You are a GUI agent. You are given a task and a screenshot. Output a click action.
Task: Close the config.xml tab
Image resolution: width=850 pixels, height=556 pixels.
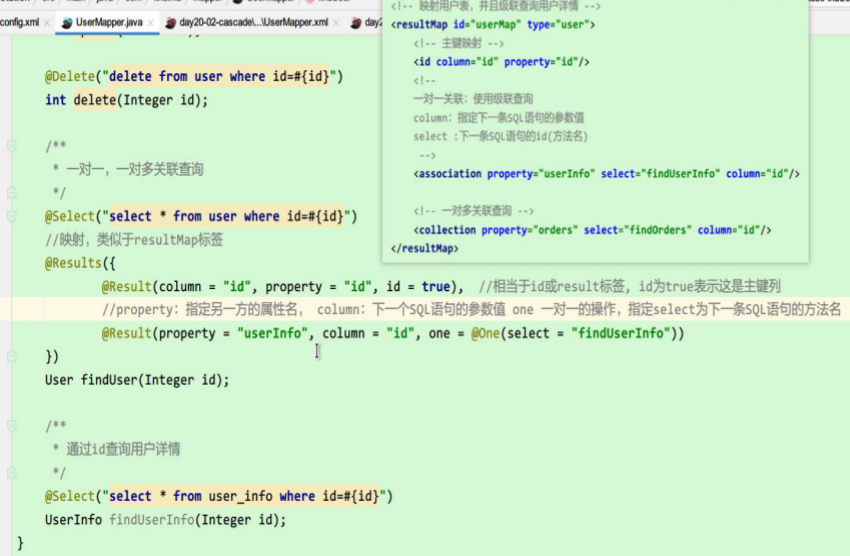pos(47,23)
